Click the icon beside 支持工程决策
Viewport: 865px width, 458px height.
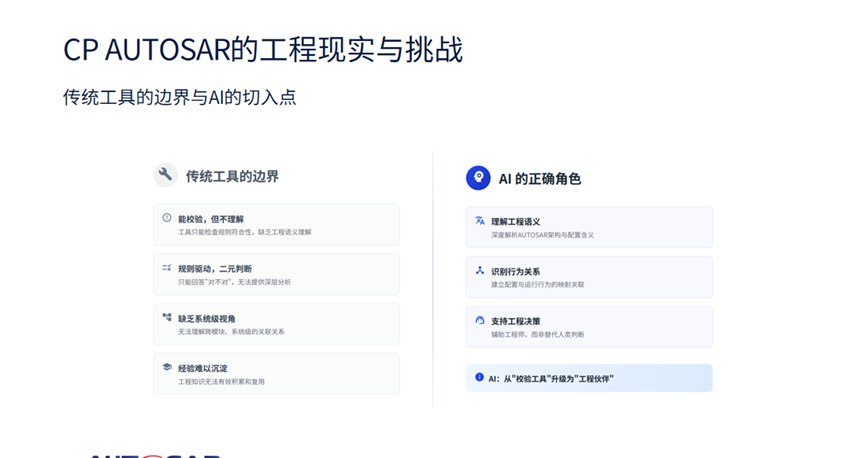click(480, 320)
